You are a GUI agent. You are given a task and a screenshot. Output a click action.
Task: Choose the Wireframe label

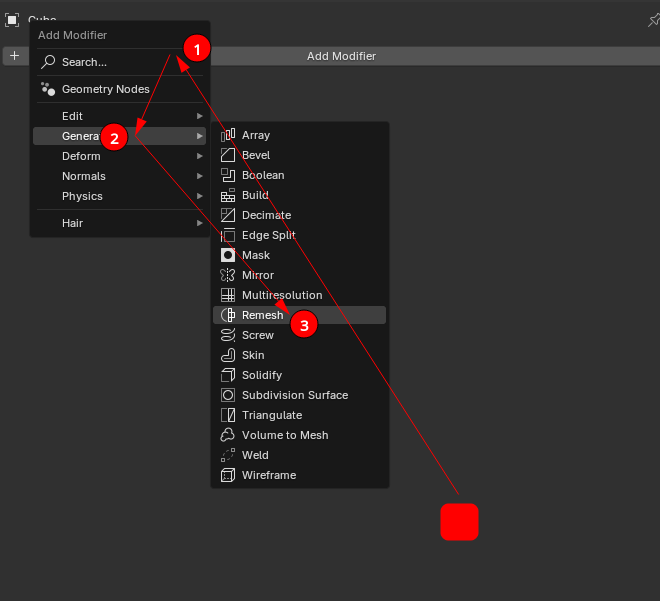coord(269,475)
